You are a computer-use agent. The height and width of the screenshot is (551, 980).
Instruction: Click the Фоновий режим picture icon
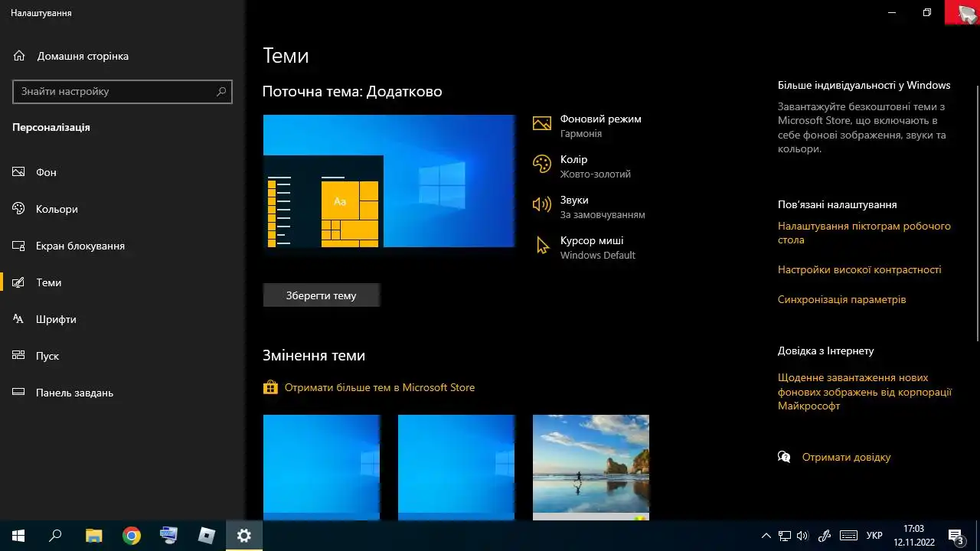(x=542, y=124)
